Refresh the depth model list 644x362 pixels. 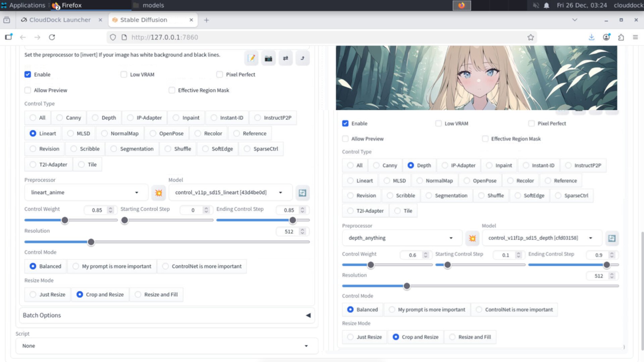coord(612,238)
